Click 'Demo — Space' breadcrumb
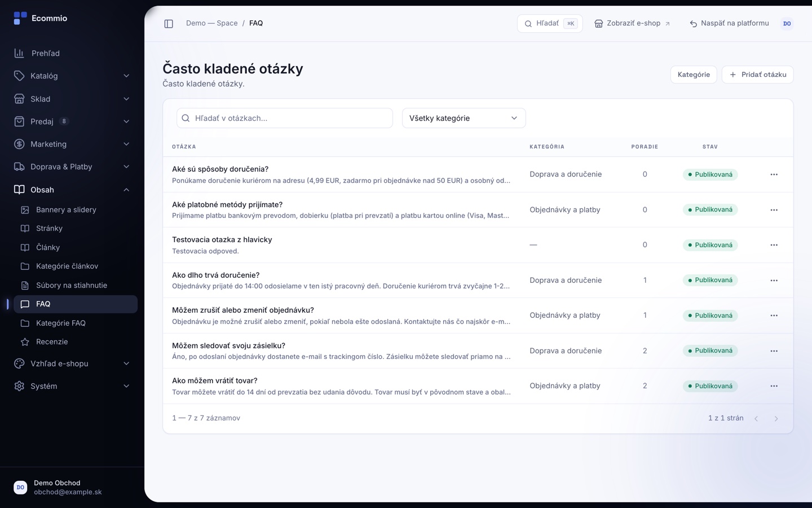 point(211,23)
